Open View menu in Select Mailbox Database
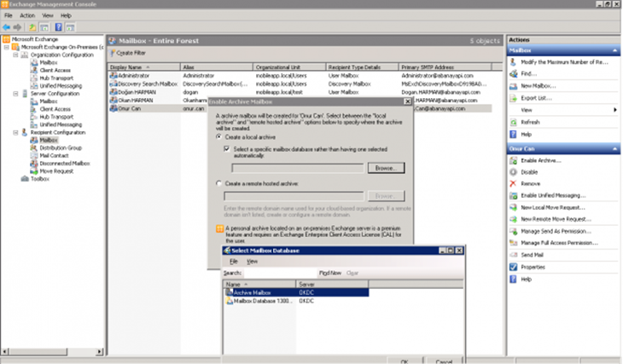Image resolution: width=623 pixels, height=364 pixels. [x=252, y=262]
